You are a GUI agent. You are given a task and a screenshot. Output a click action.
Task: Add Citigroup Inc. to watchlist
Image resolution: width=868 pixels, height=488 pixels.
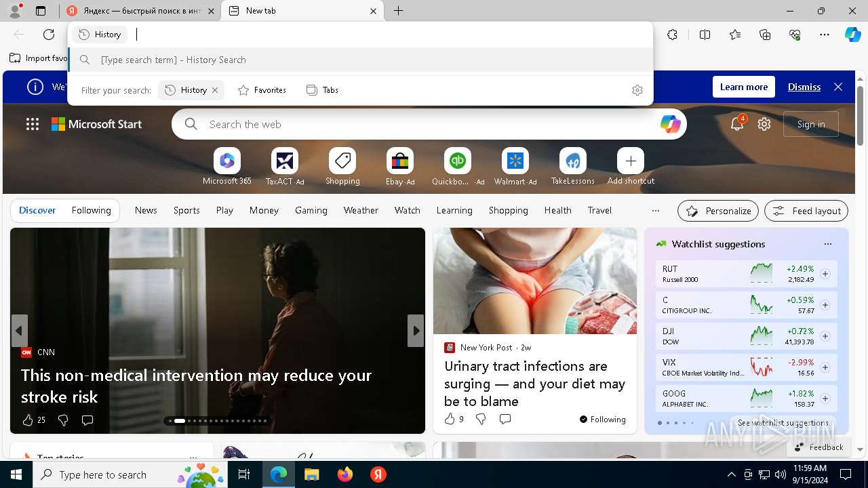click(825, 305)
